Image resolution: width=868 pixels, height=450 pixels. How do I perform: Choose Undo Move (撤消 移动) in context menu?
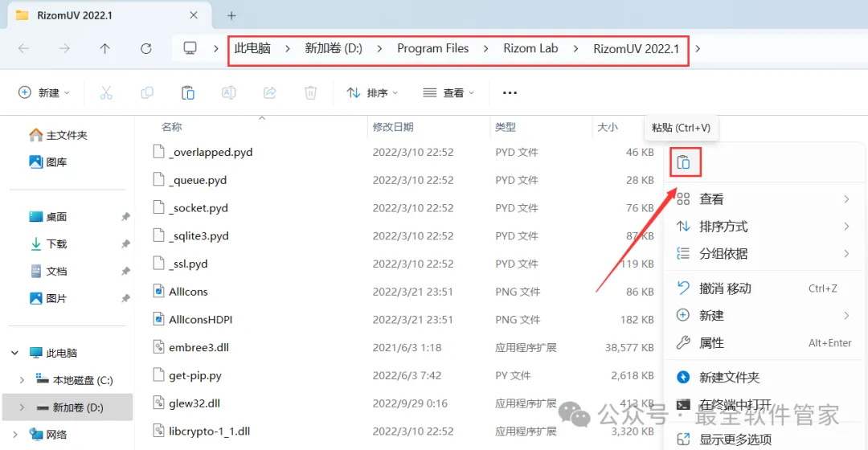click(x=764, y=288)
